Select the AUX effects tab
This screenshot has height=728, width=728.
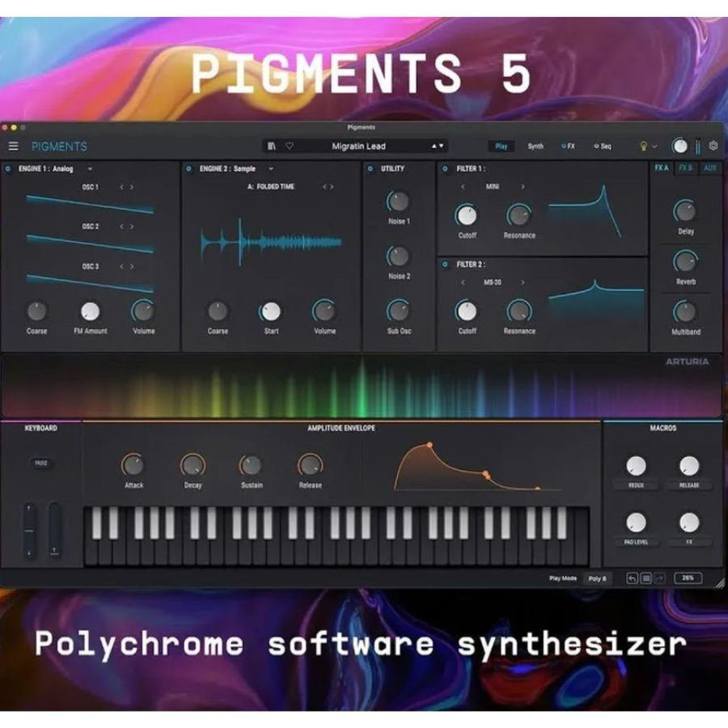(710, 168)
